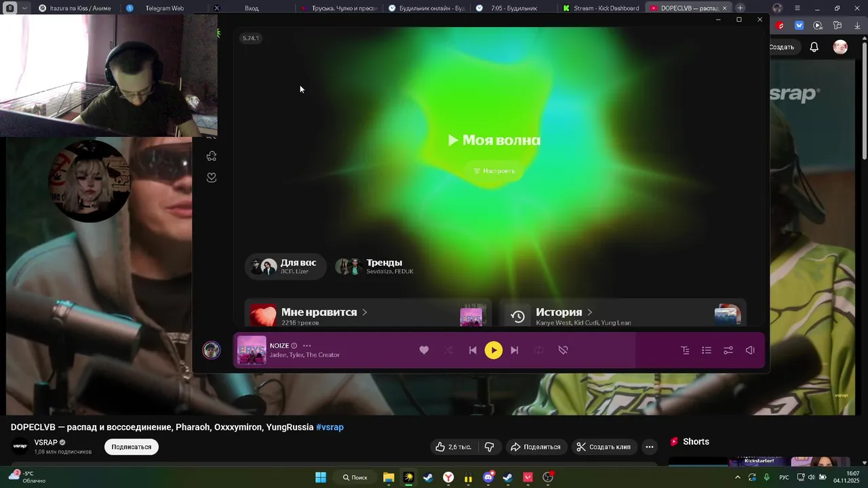Skip to the next track
Screen dimensions: 868x488
(514, 350)
